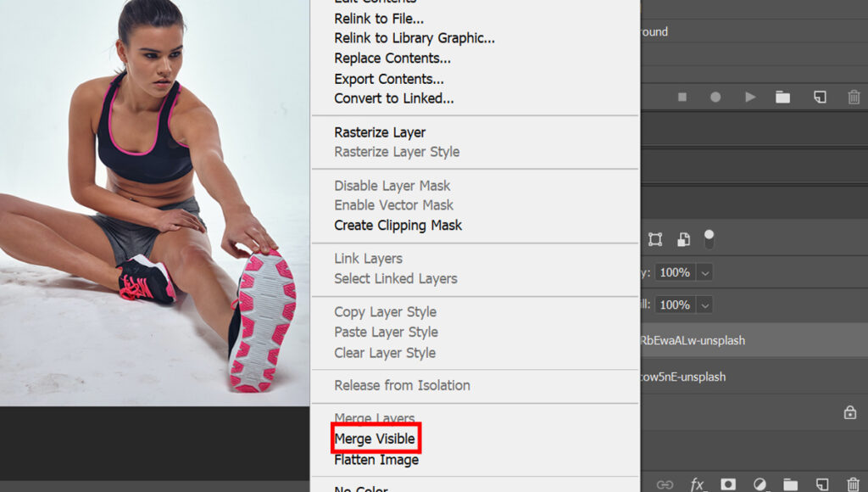Click Release from Isolation entry
This screenshot has width=868, height=492.
point(402,386)
